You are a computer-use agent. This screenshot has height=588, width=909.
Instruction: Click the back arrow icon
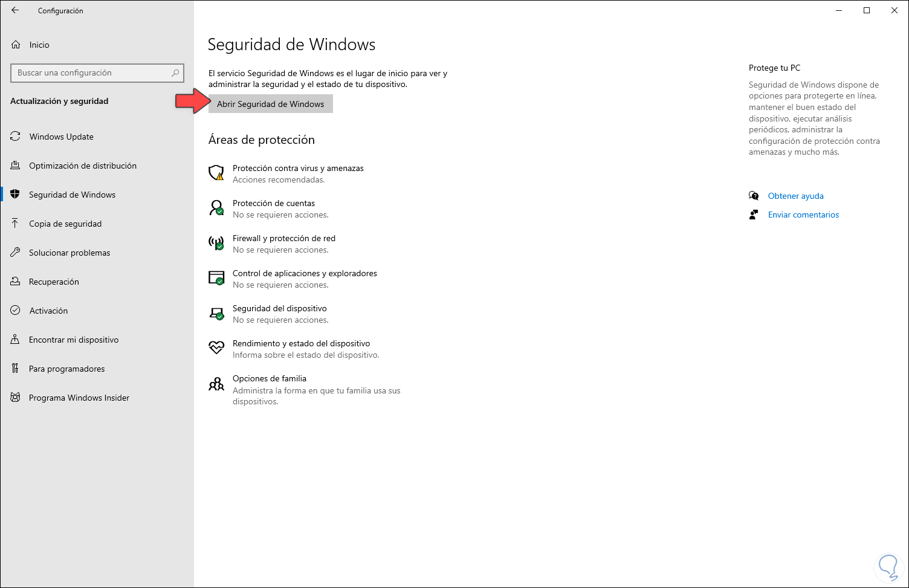15,10
